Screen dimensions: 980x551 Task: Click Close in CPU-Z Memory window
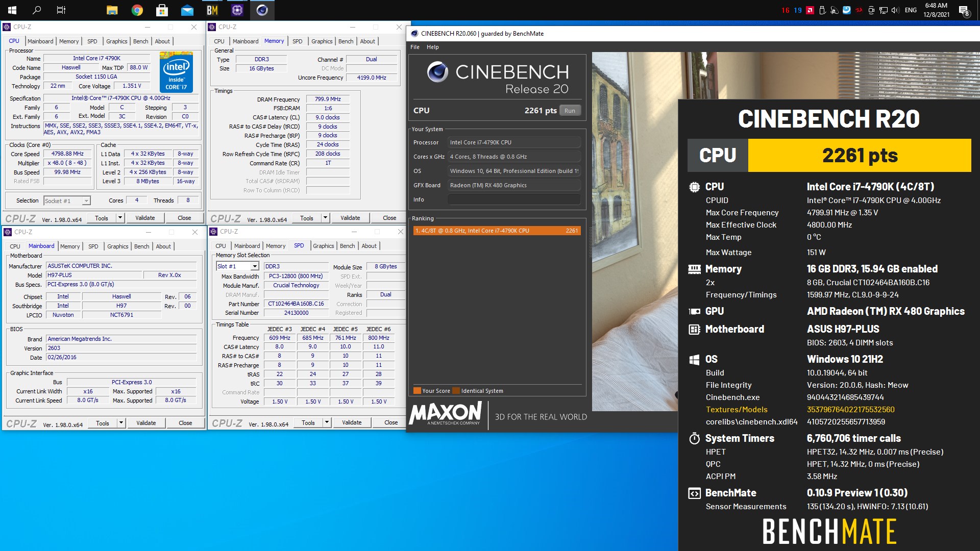389,218
